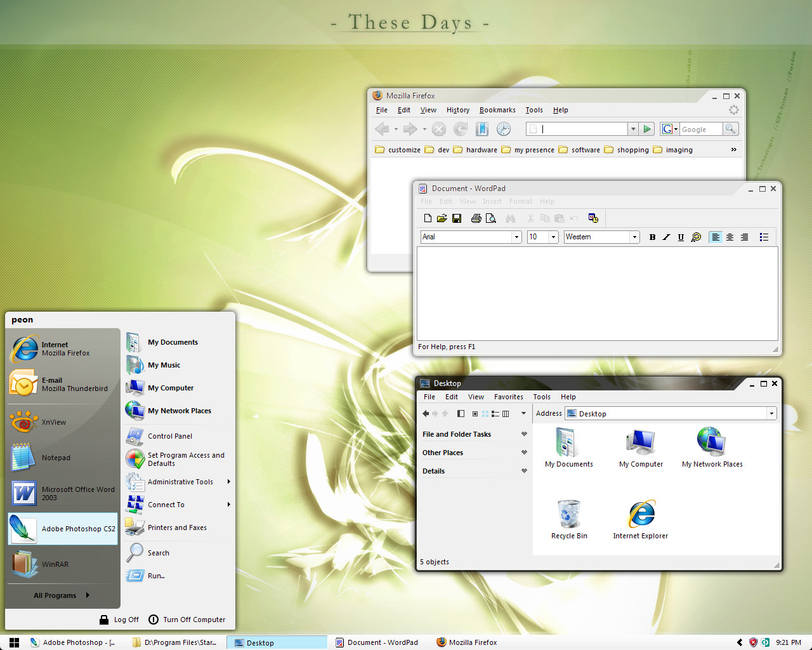
Task: Toggle Underline formatting in WordPad
Action: [x=681, y=237]
